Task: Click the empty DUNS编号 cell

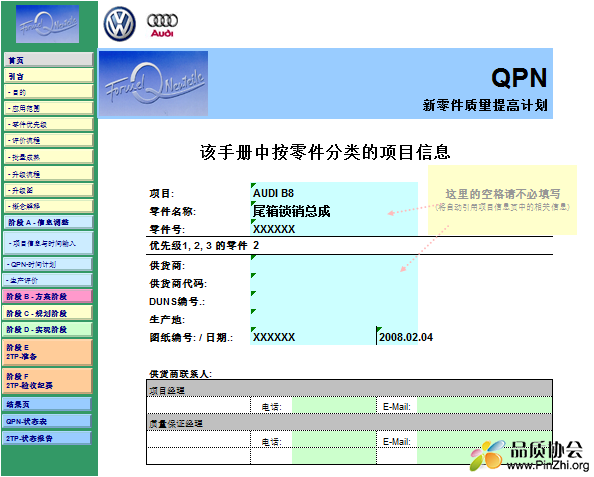Action: (x=334, y=301)
